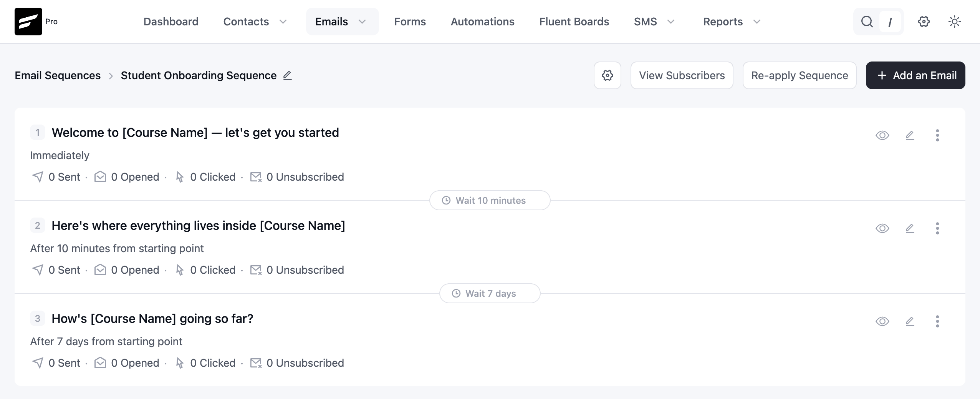Click the clock icon in Wait 10 minutes
980x399 pixels.
(x=446, y=200)
